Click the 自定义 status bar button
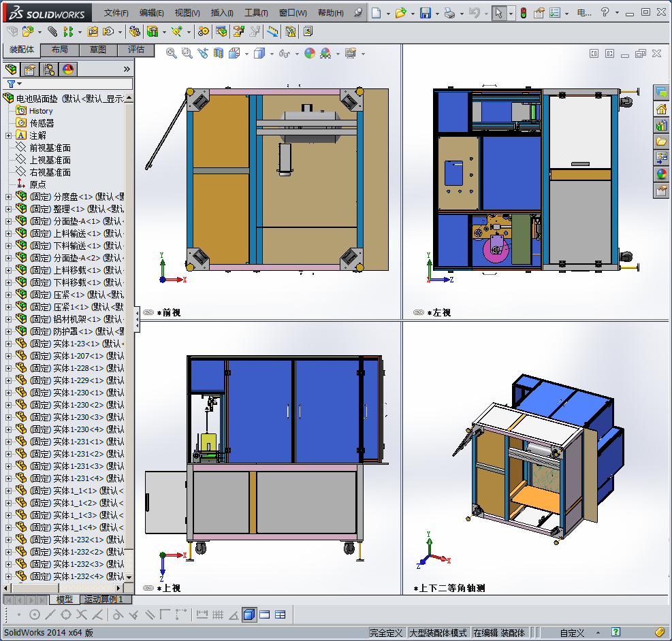This screenshot has height=641, width=672. click(x=572, y=633)
